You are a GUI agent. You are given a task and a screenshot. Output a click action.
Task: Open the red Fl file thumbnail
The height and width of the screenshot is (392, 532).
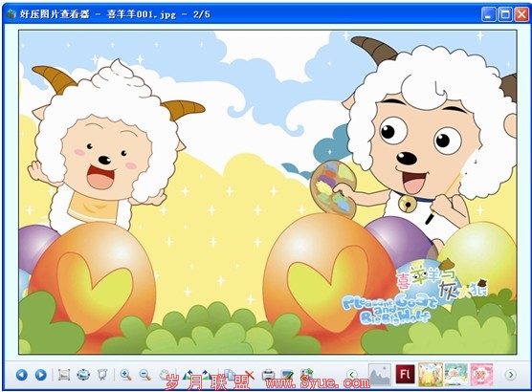click(405, 375)
